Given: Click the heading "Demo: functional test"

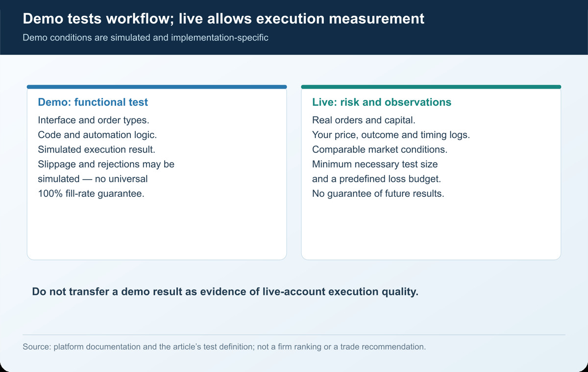Looking at the screenshot, I should click(x=93, y=102).
